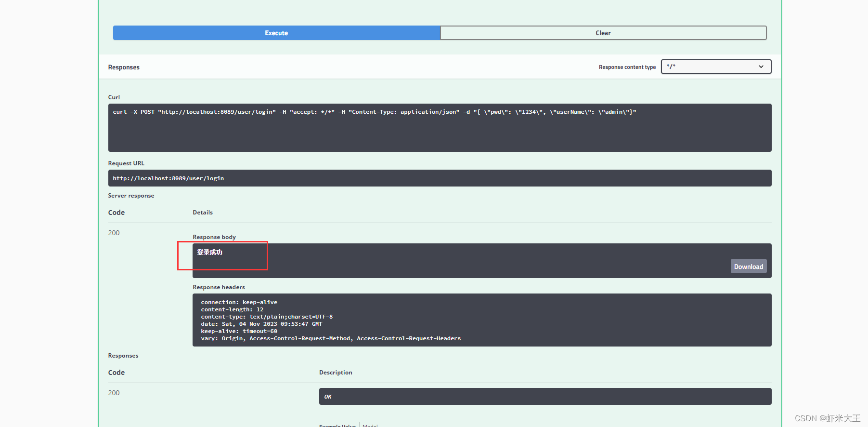Click the Curl label
Viewport: 868px width, 427px height.
(x=114, y=97)
